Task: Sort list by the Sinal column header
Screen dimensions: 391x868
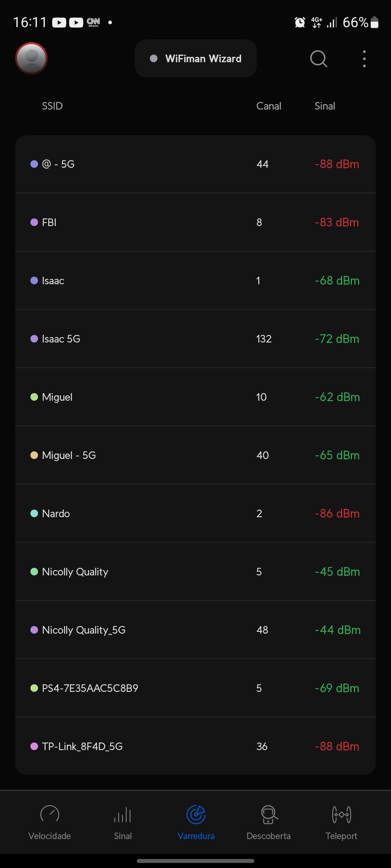Action: 325,106
